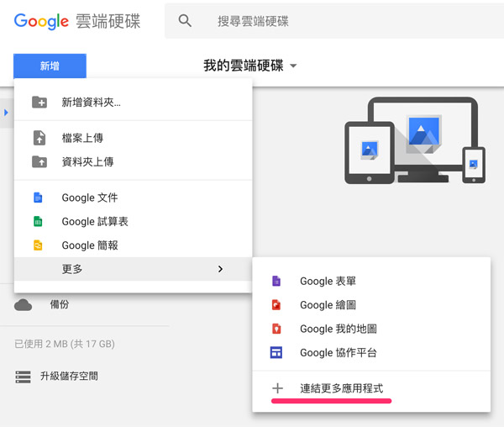Click the purple Google 表單 icon
Screen dimensions: 504x427
[x=276, y=282]
